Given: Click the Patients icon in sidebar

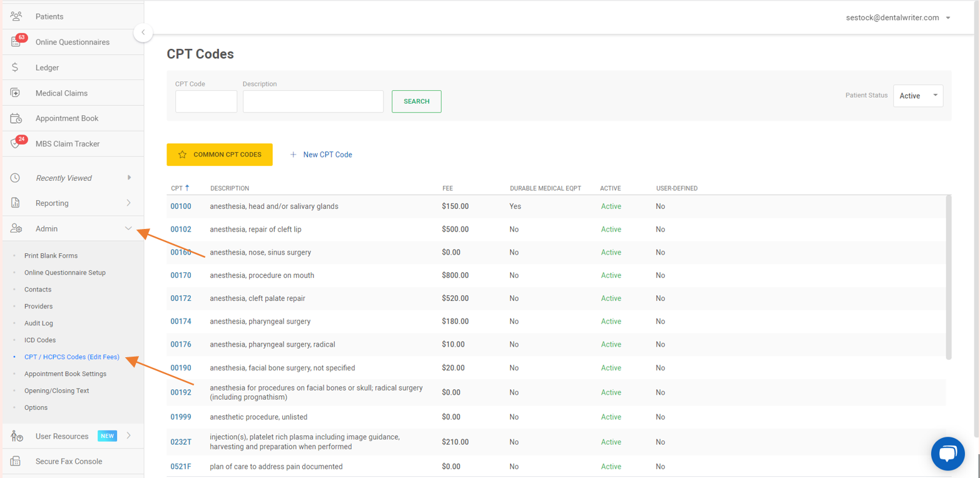Looking at the screenshot, I should click(x=16, y=16).
